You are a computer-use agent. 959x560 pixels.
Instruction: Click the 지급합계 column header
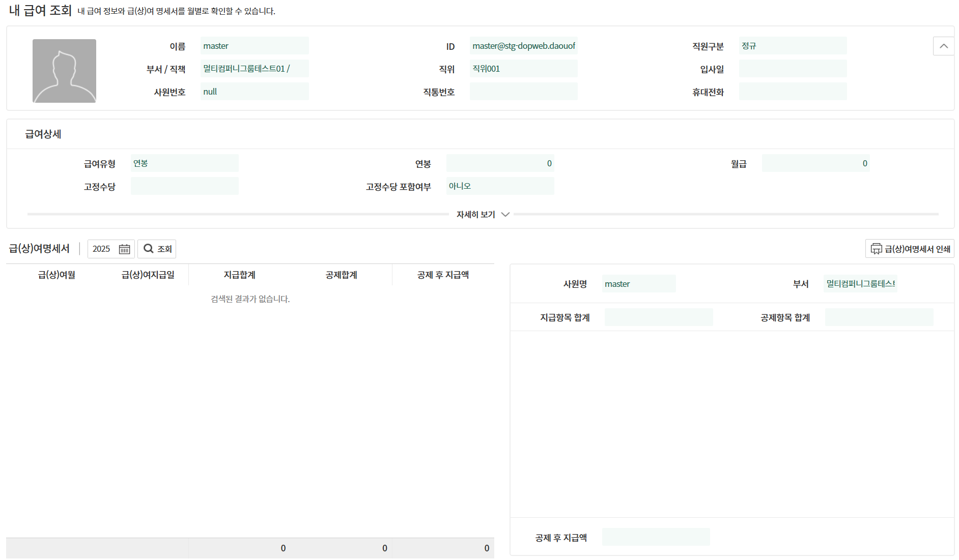coord(239,275)
